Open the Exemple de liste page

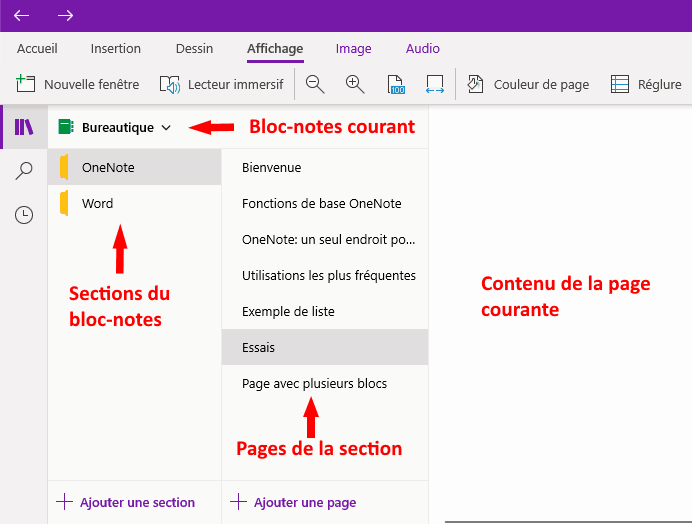click(x=325, y=311)
